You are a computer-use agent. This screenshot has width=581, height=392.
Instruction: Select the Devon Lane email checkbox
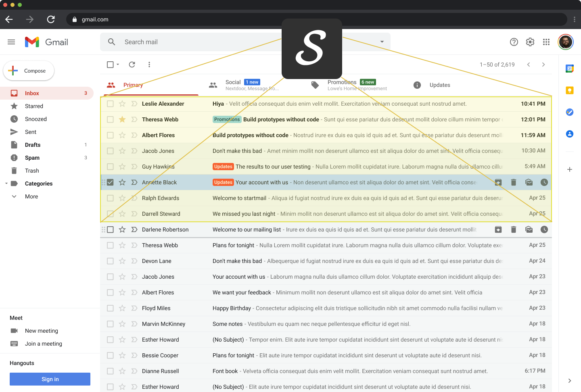click(x=110, y=261)
